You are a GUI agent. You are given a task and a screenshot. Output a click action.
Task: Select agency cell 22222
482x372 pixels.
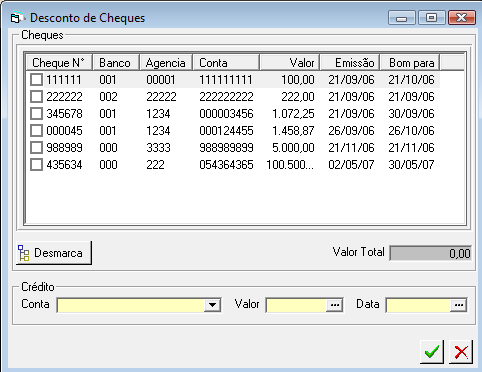point(161,97)
